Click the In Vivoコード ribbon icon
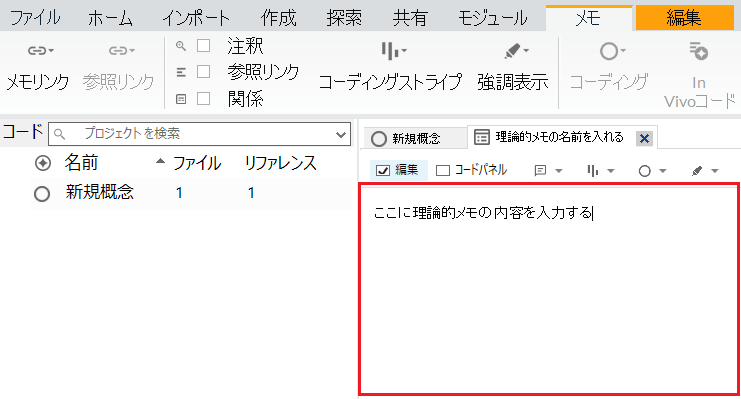 [x=698, y=52]
